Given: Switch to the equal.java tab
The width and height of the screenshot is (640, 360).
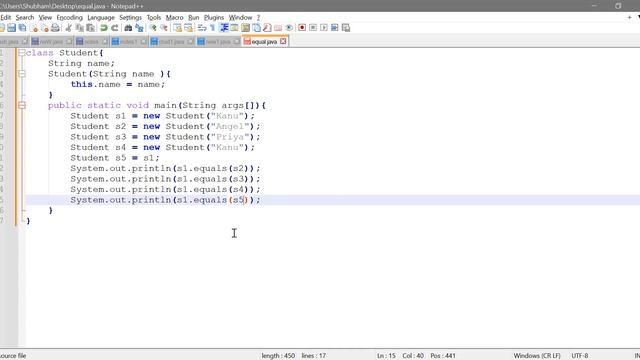Looking at the screenshot, I should pos(264,42).
